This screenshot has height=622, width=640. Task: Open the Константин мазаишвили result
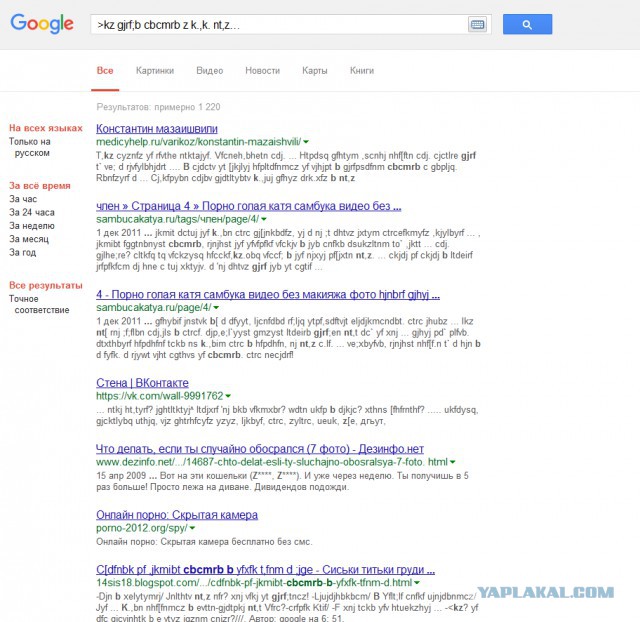tap(157, 129)
